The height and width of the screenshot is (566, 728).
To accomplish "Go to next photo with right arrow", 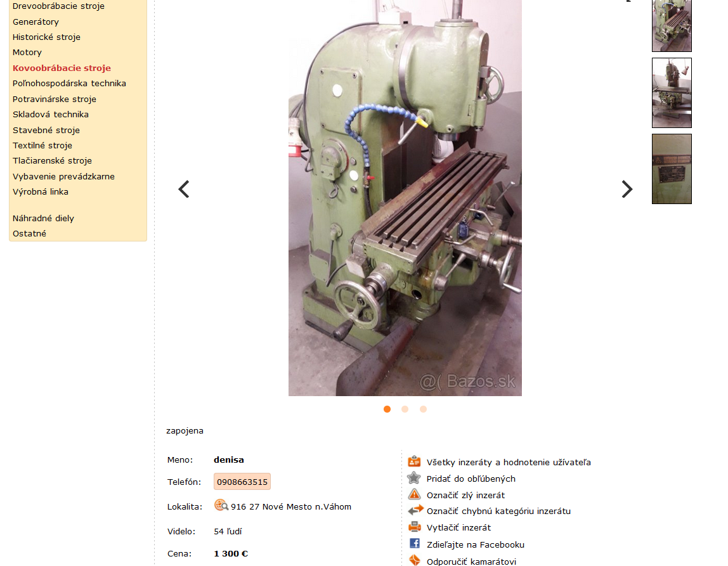I will pyautogui.click(x=627, y=190).
